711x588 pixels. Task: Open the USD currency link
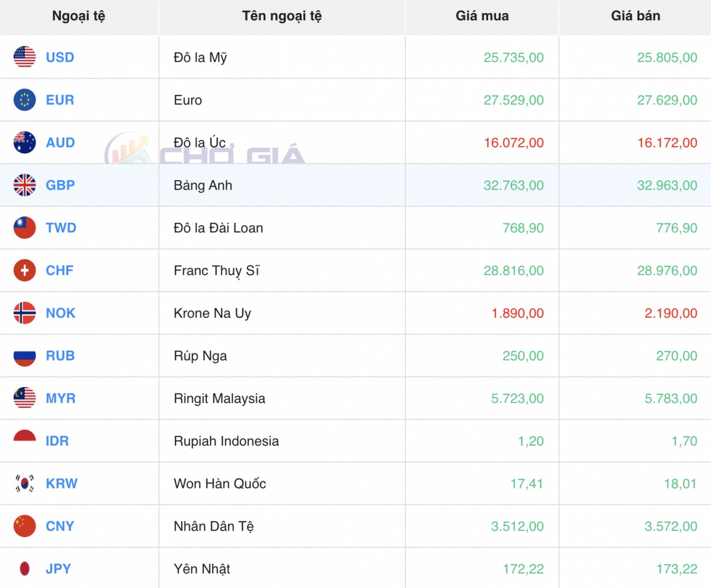point(60,57)
